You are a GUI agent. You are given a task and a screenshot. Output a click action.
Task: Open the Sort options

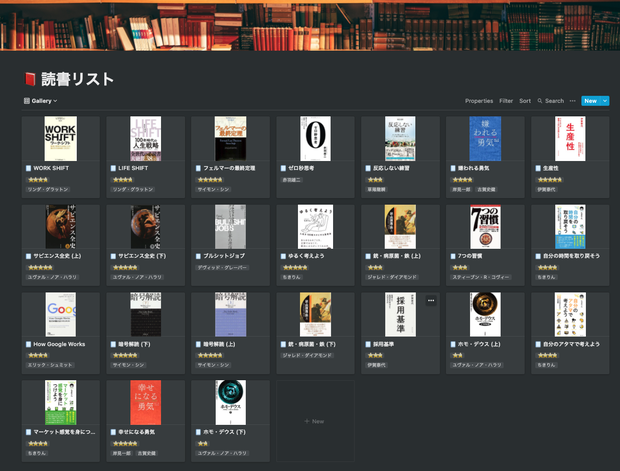[x=525, y=101]
